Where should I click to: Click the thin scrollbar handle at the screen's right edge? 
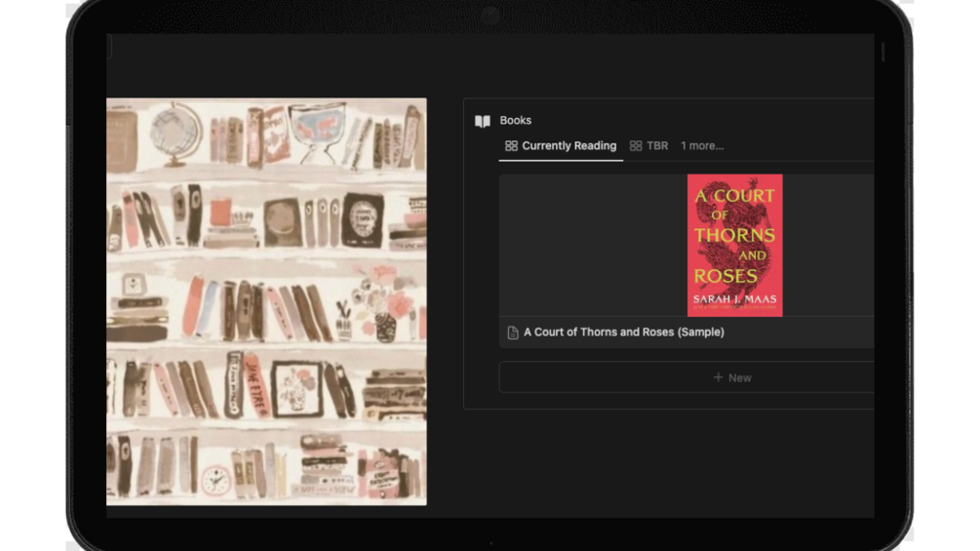[x=882, y=53]
